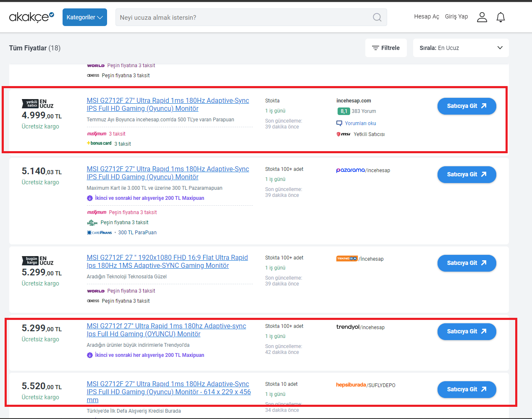Open the Filtrele button
Viewport: 532px width, 419px height.
tap(386, 48)
